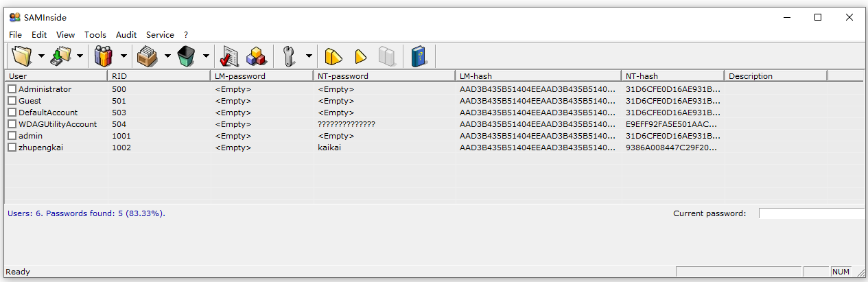Click the open folder import icon
Image resolution: width=868 pixels, height=282 pixels.
click(23, 56)
